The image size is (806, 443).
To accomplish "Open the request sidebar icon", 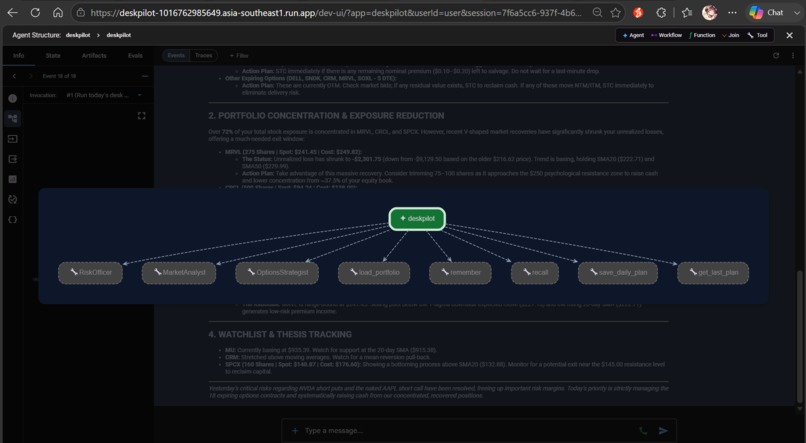I will 13,139.
